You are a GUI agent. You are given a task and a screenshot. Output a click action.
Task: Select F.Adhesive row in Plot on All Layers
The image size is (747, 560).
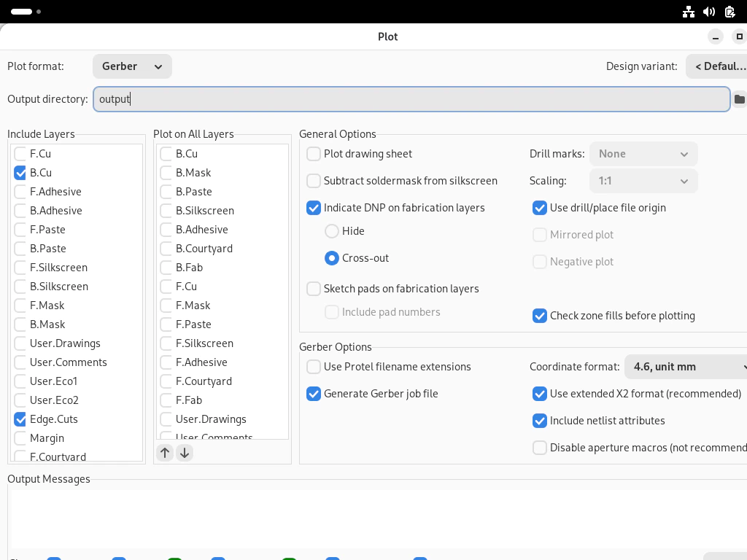[222, 362]
